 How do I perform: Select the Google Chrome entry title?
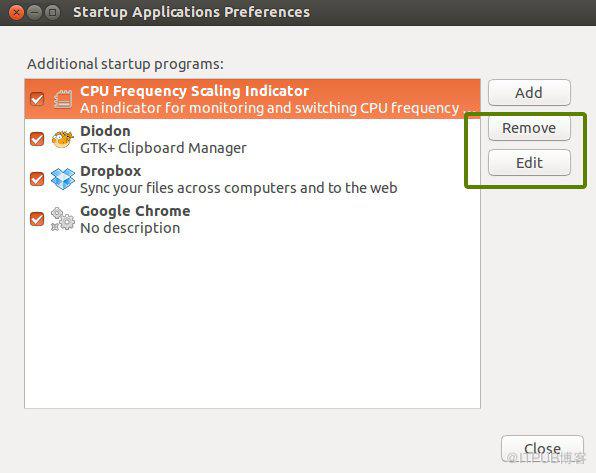[x=135, y=211]
